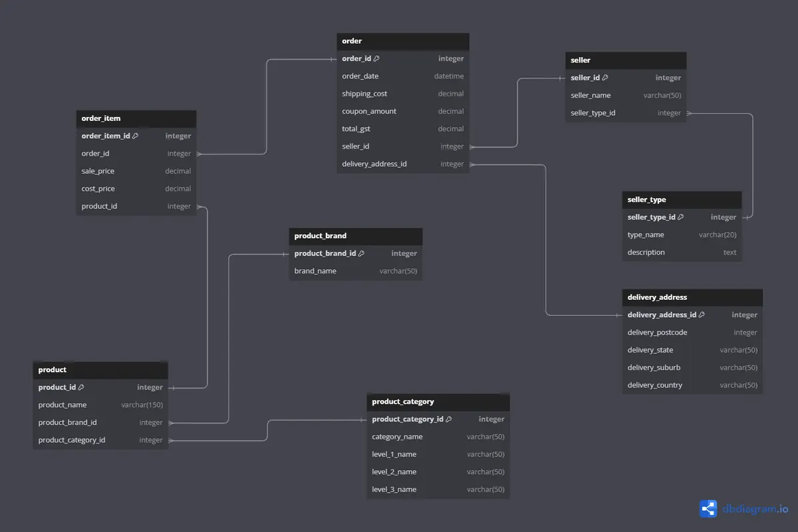Viewport: 798px width, 532px height.
Task: Click the type_name field
Action: [x=682, y=235]
